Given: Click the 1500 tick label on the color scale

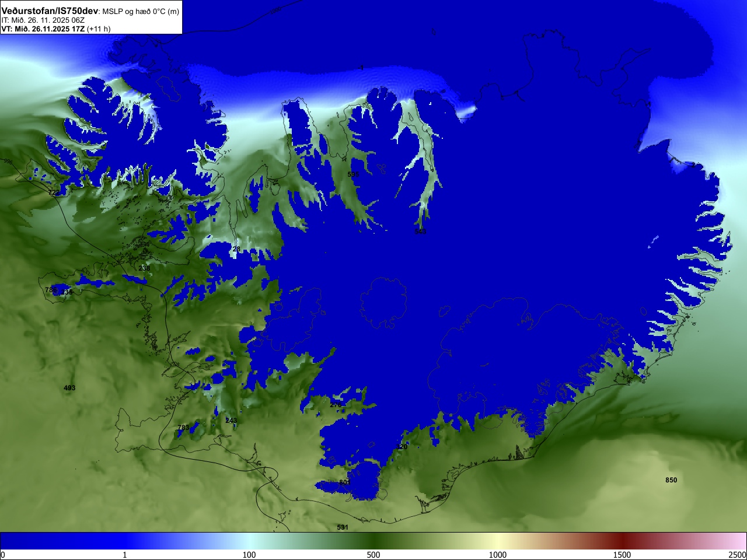Looking at the screenshot, I should (x=622, y=555).
